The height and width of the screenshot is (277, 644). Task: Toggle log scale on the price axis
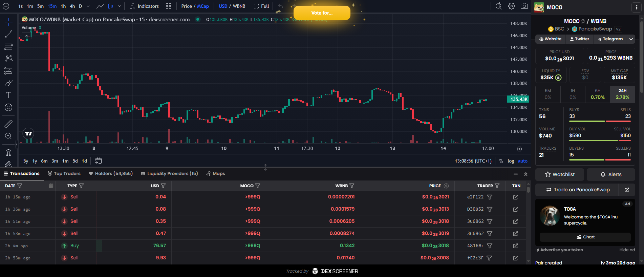(511, 161)
